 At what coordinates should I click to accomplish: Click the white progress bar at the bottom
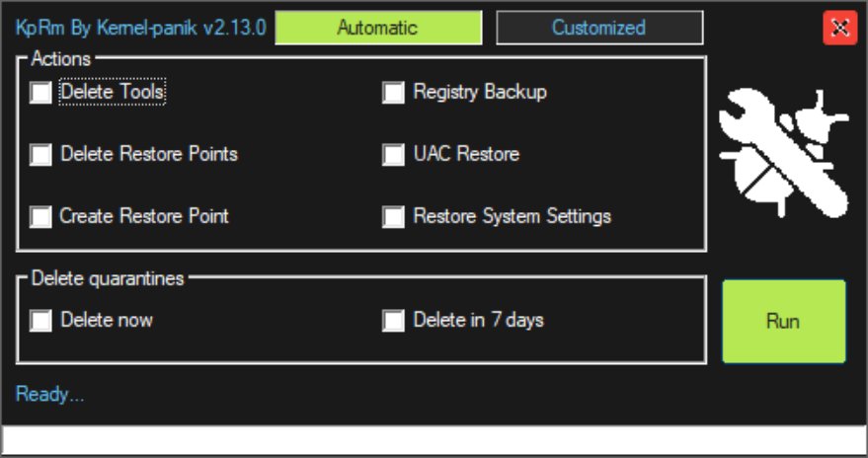coord(434,438)
